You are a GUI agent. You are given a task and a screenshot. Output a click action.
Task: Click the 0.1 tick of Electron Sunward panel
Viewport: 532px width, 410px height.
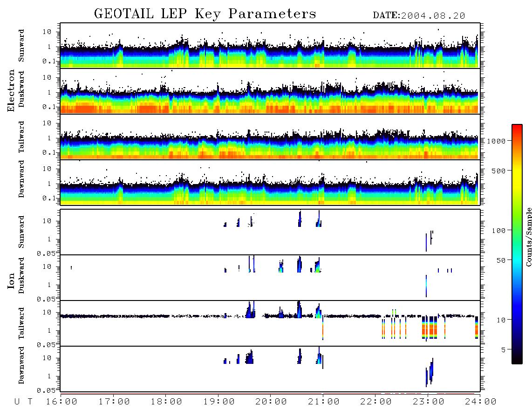(x=48, y=61)
